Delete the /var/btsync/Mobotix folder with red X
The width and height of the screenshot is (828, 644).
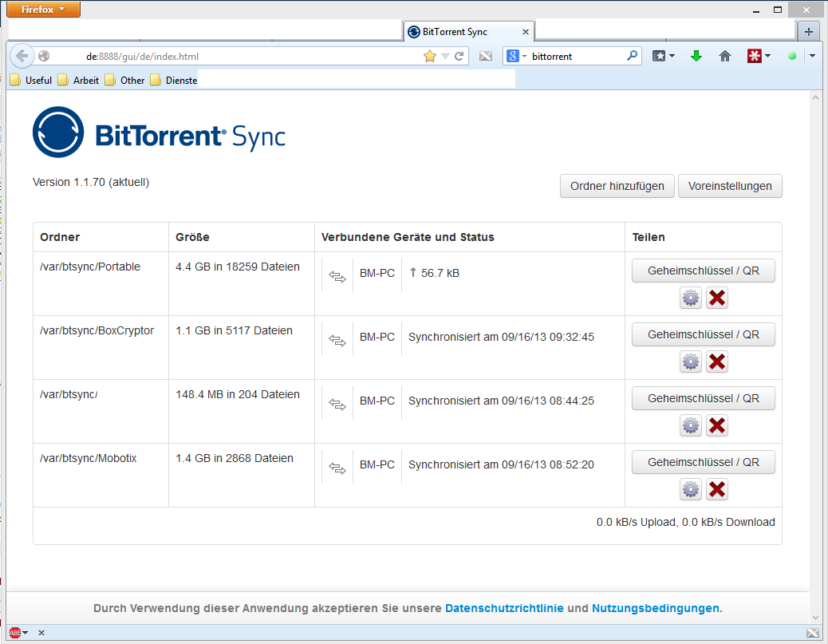click(x=717, y=490)
